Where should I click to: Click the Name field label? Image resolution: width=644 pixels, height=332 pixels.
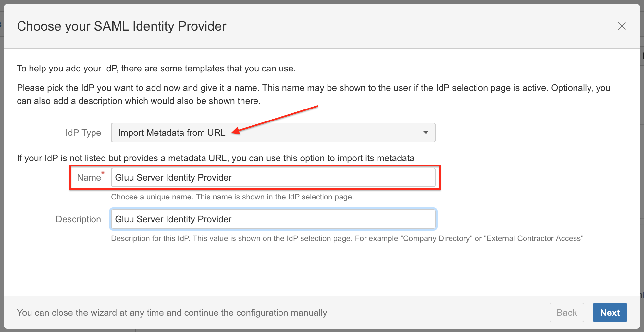pos(89,177)
